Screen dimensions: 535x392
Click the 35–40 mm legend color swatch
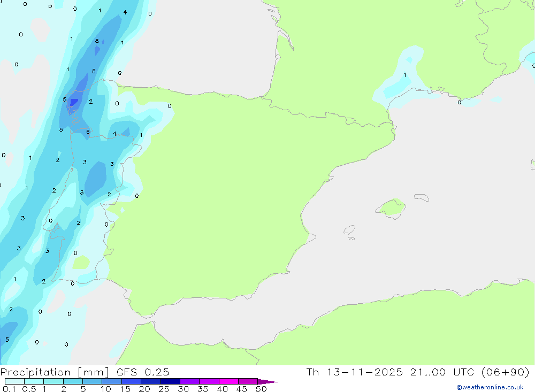pyautogui.click(x=209, y=381)
